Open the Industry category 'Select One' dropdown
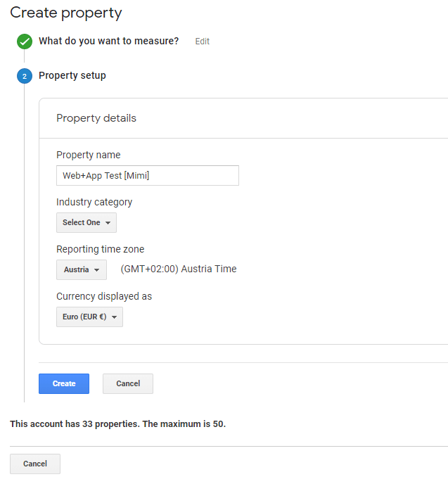 pyautogui.click(x=87, y=222)
